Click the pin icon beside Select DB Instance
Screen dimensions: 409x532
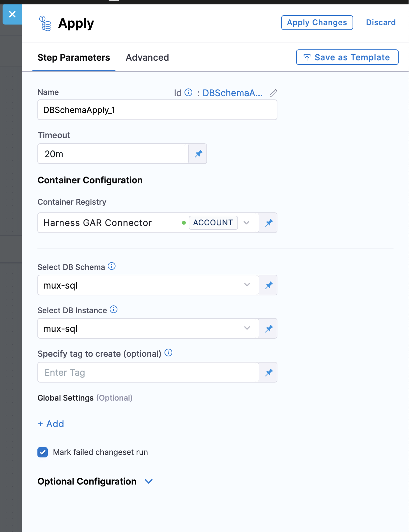click(269, 329)
